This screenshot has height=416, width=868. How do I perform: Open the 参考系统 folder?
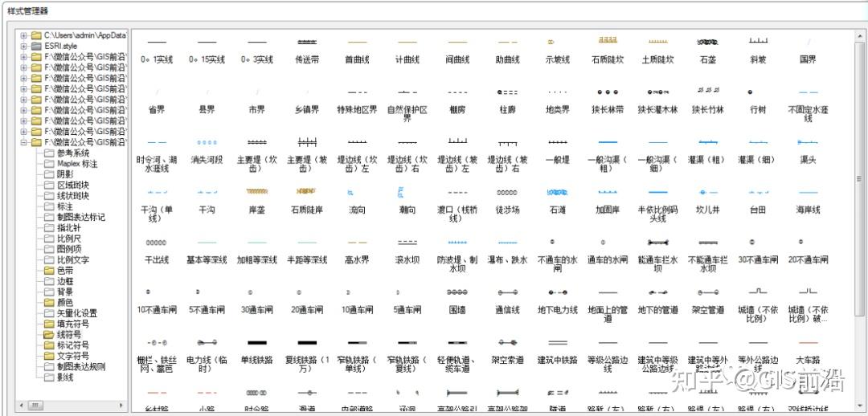coord(72,153)
